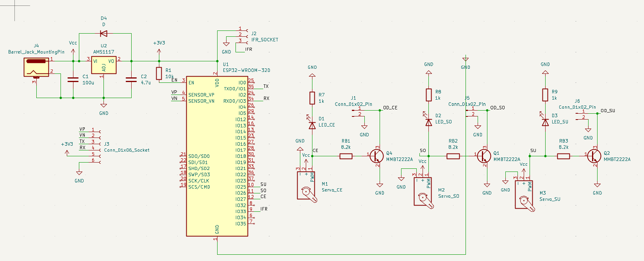Screen dimensions: 644x261
Task: Click the Servo_CE value text
Action: pos(332,190)
